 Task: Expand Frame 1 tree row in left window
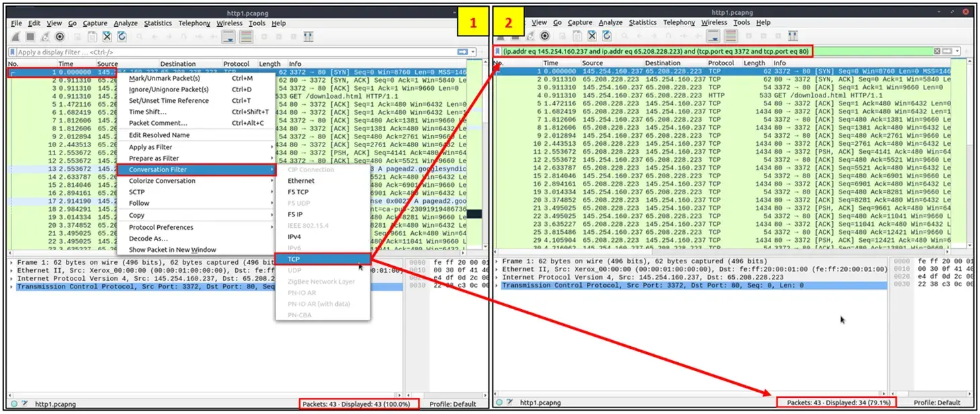pyautogui.click(x=13, y=261)
